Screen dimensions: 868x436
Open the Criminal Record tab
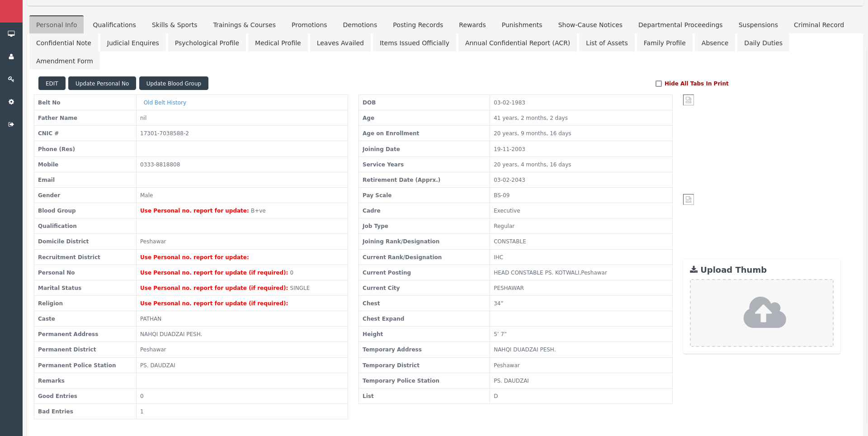point(819,25)
